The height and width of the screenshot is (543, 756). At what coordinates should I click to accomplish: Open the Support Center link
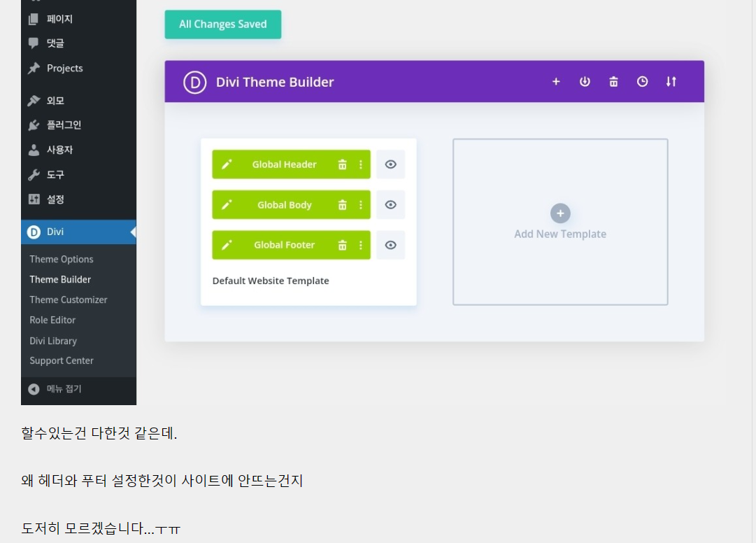[x=61, y=360]
